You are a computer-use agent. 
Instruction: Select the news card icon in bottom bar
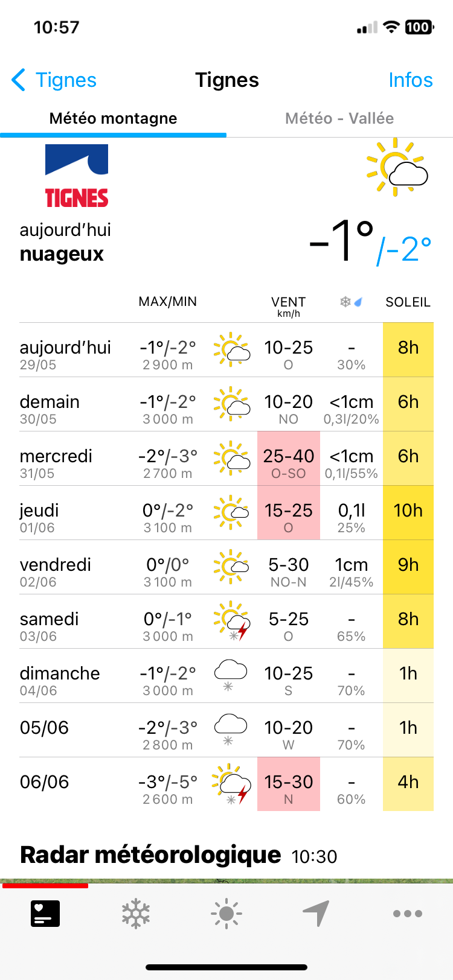pos(45,914)
